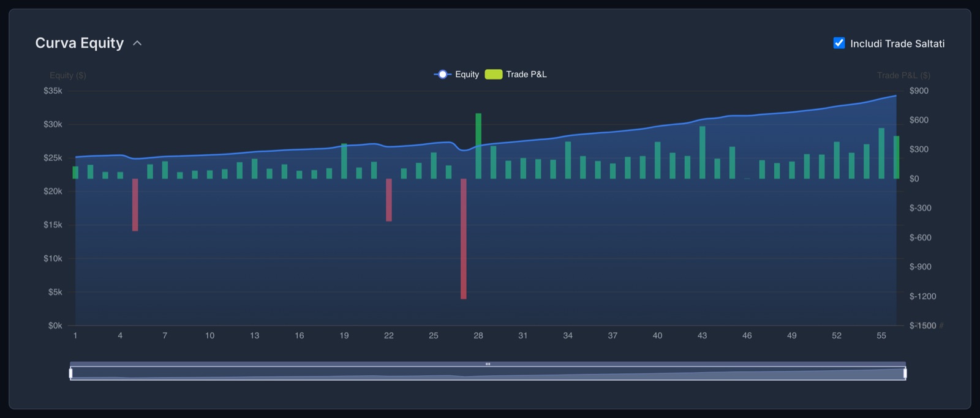Click the first green bar at trade 1
The width and height of the screenshot is (980, 418).
click(x=75, y=173)
